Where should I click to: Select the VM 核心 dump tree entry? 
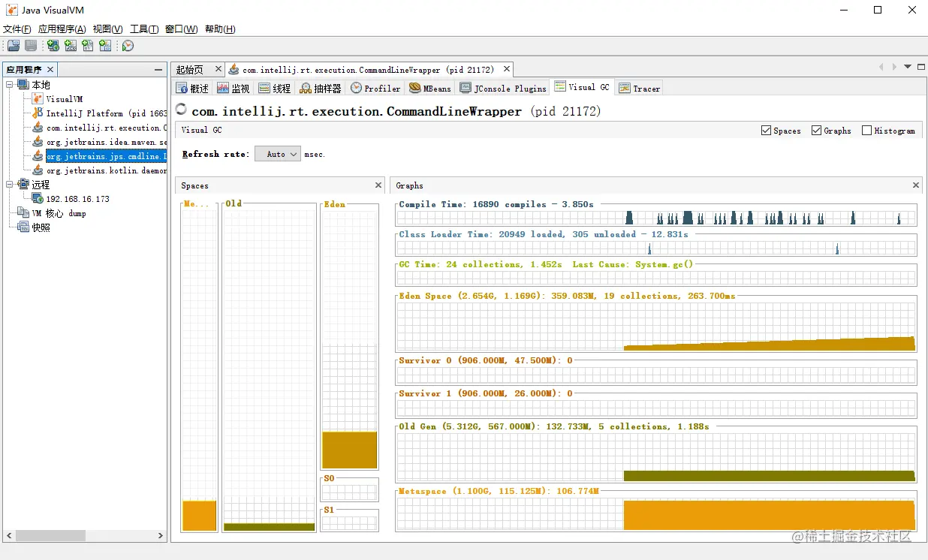pos(59,213)
